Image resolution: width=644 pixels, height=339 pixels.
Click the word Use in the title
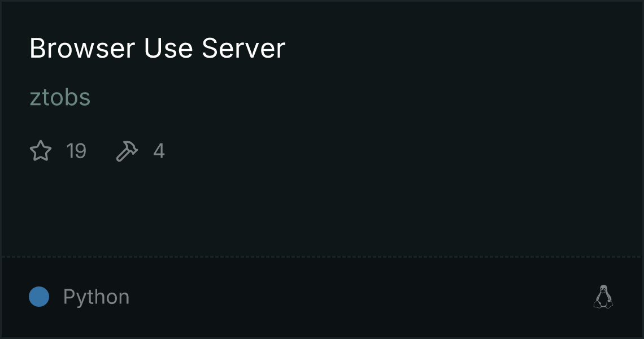pyautogui.click(x=168, y=48)
